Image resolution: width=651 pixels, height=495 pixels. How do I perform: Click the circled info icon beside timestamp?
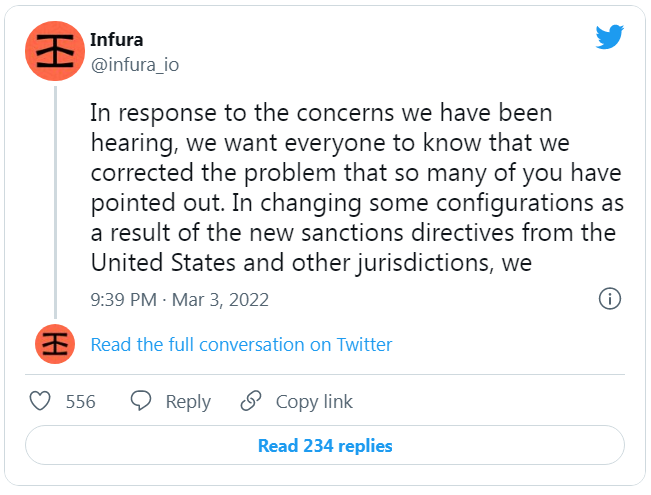tap(610, 299)
